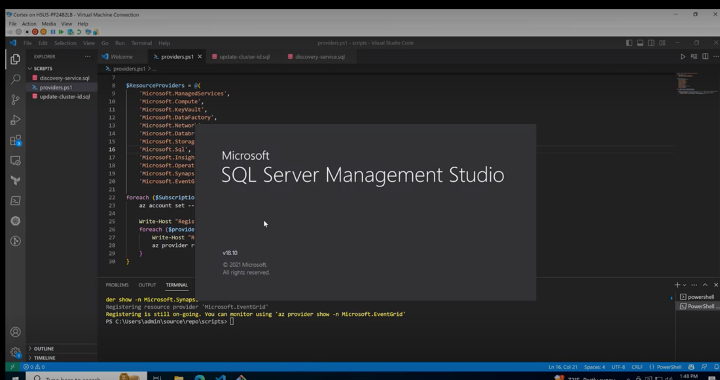Viewport: 720px width, 380px height.
Task: Click the 'CRLF' end-of-line indicator
Action: coord(637,367)
